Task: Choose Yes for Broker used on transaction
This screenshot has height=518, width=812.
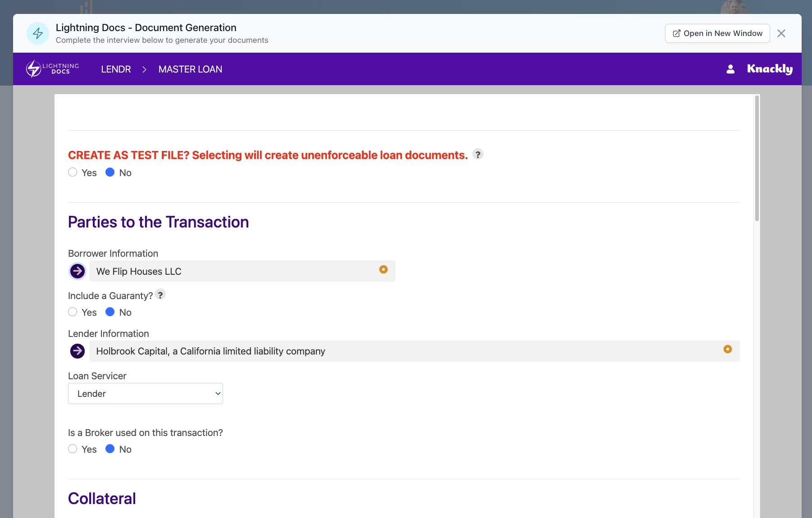Action: pos(73,449)
